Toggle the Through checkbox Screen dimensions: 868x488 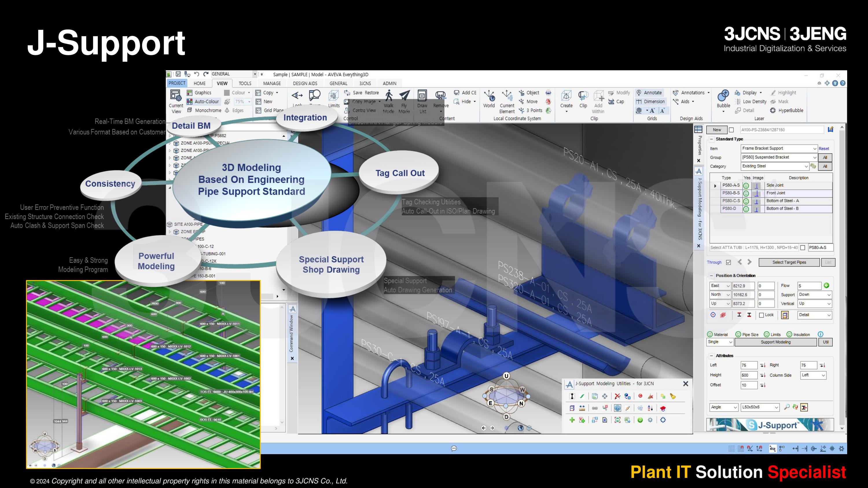pos(729,262)
